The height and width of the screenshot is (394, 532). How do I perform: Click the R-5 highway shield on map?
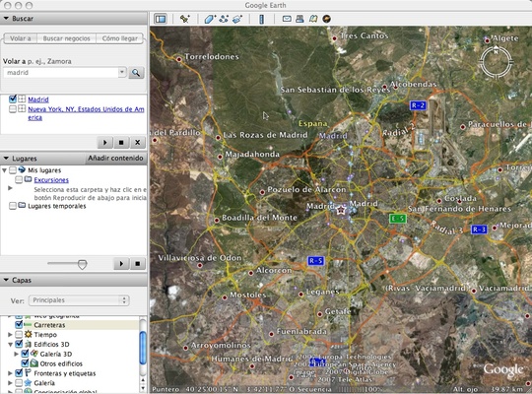[x=315, y=261]
